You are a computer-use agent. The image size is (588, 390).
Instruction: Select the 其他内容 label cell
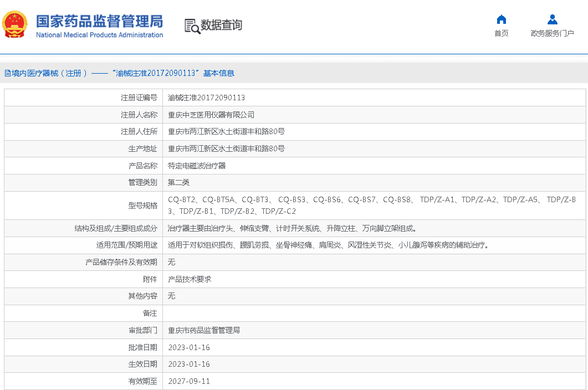pos(83,296)
